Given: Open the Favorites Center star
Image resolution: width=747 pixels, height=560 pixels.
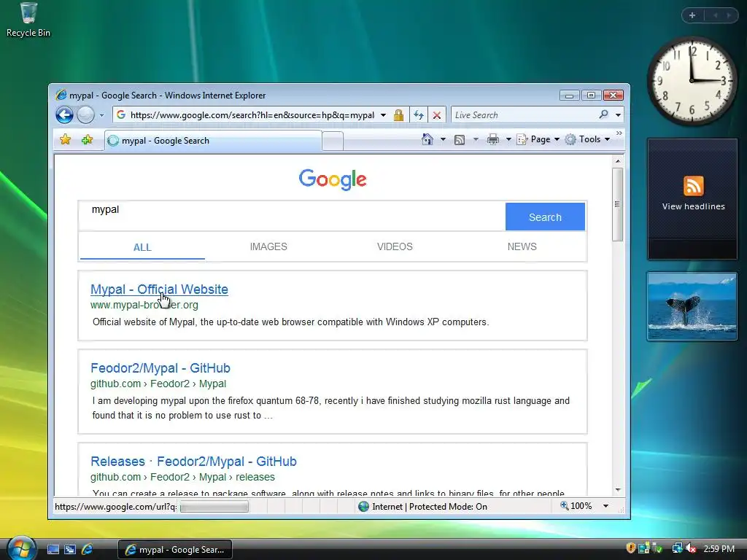Looking at the screenshot, I should (65, 139).
